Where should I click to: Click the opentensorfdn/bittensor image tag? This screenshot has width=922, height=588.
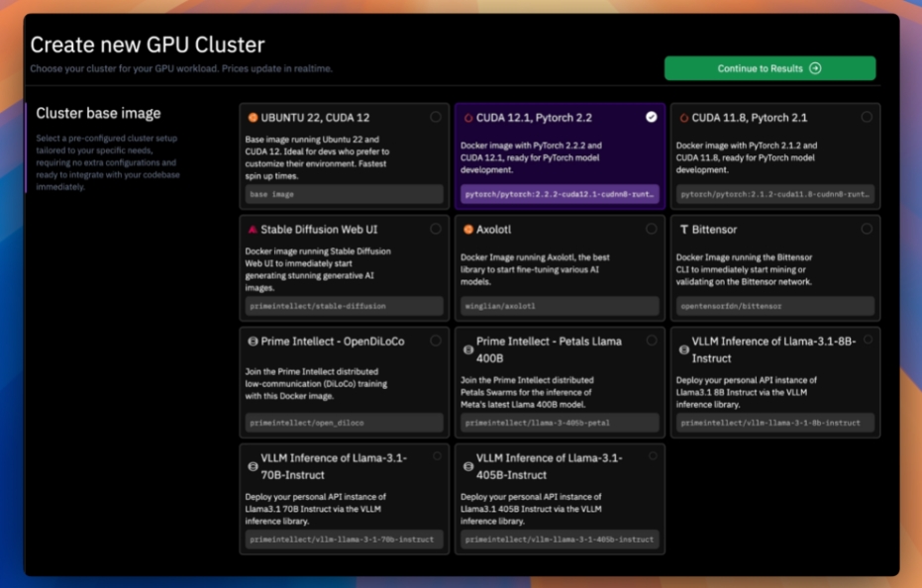(775, 306)
